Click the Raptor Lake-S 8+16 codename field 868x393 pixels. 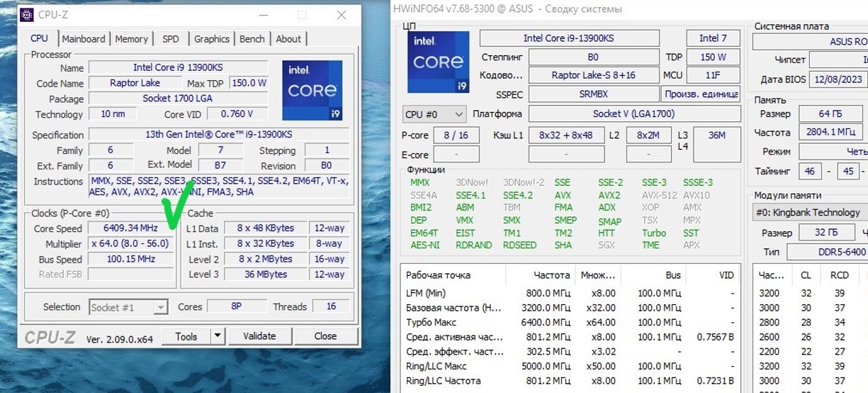[x=592, y=75]
